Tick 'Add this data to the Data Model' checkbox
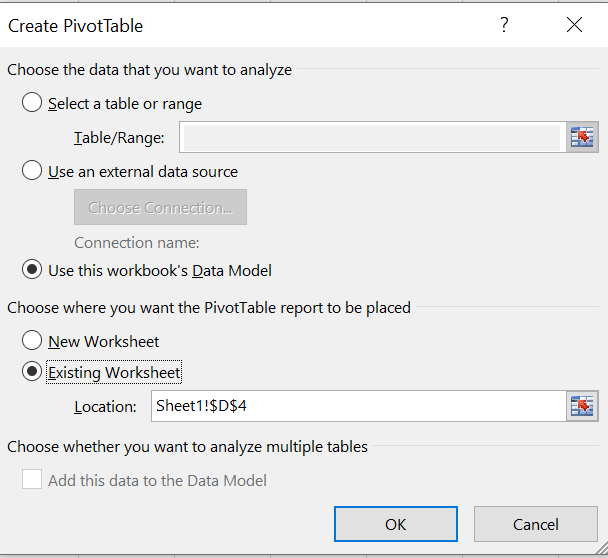This screenshot has width=608, height=558. 32,480
